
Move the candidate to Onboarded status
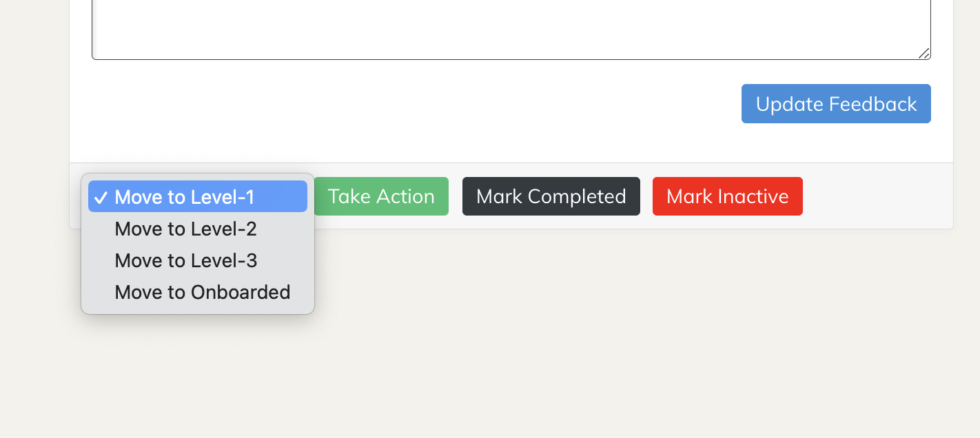point(202,292)
